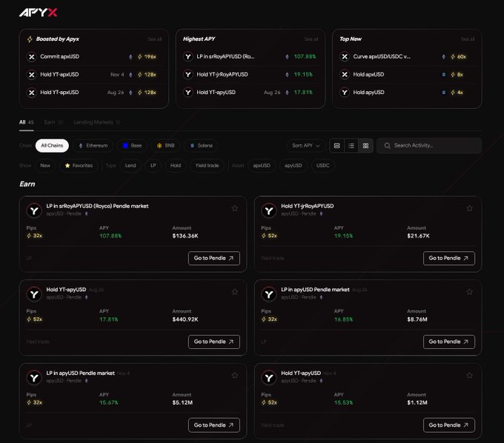The width and height of the screenshot is (504, 443).
Task: Filter type by Yield trade
Action: click(207, 165)
